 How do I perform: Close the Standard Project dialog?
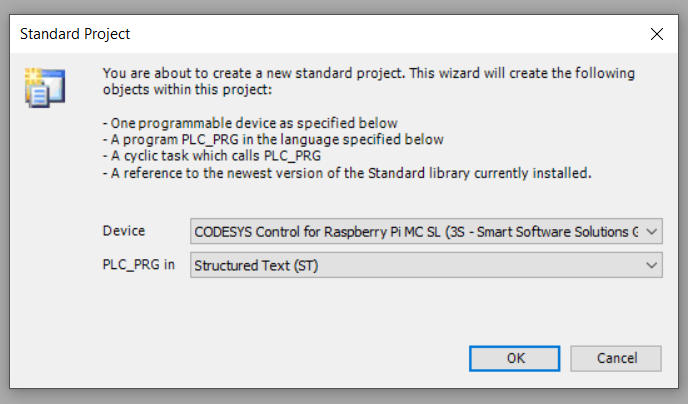pos(656,34)
